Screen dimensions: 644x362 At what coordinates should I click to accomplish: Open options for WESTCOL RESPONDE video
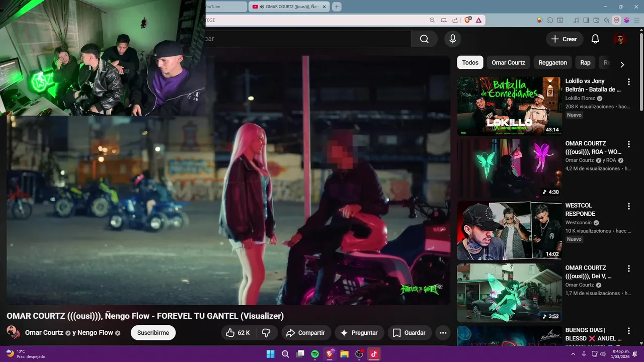(628, 206)
